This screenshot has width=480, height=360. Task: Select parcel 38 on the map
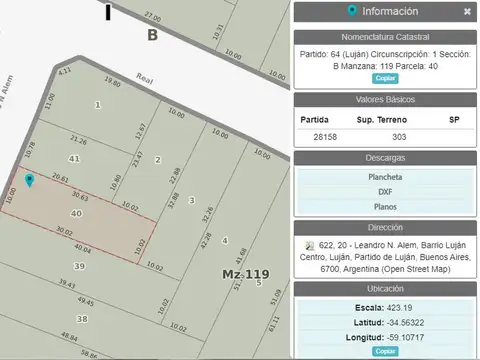pyautogui.click(x=82, y=319)
